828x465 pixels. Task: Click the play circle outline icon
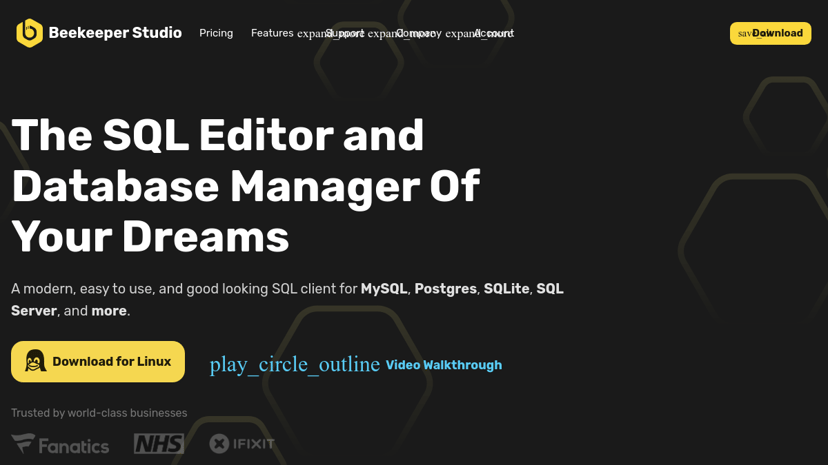click(295, 365)
